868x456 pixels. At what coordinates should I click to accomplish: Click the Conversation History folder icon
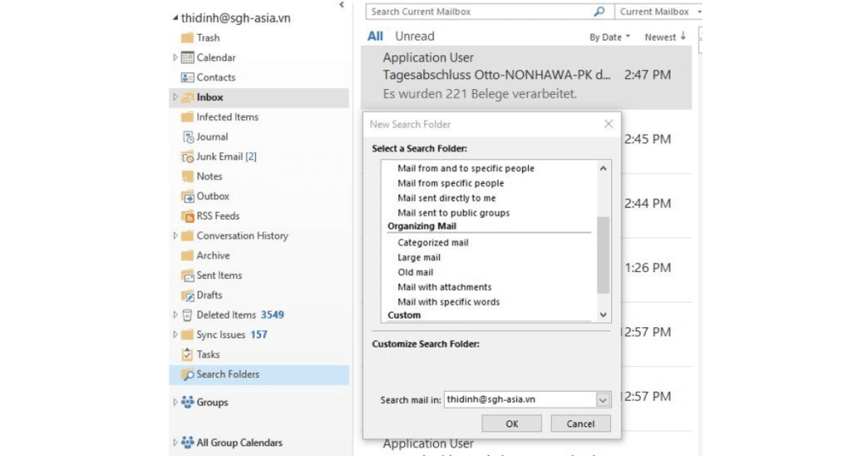click(x=187, y=236)
